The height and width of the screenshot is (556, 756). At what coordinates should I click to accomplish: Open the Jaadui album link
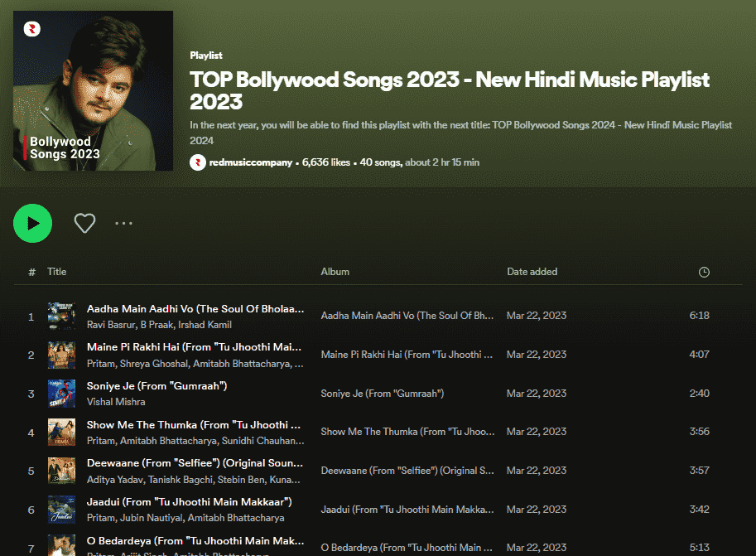click(x=407, y=510)
